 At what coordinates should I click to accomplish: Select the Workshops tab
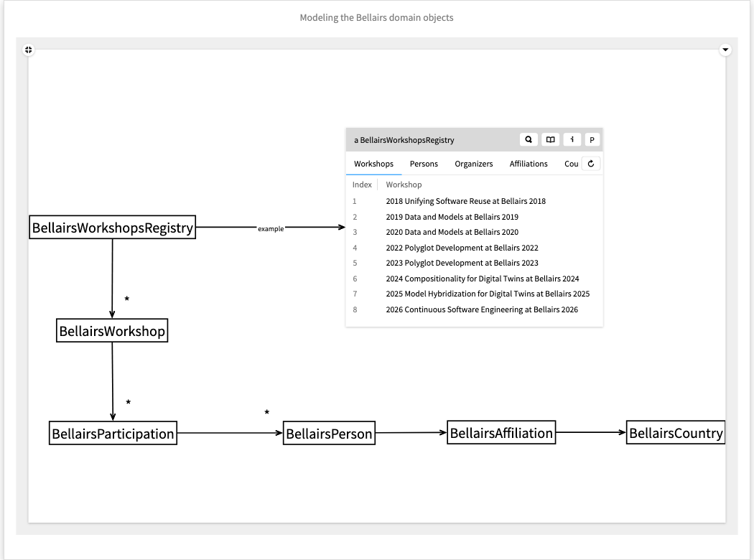(373, 164)
